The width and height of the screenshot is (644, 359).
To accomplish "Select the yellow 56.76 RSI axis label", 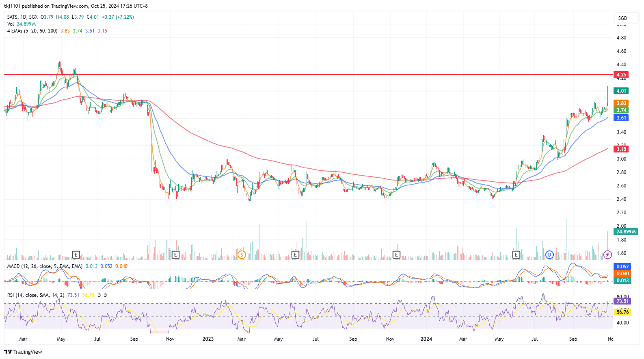I will (622, 312).
